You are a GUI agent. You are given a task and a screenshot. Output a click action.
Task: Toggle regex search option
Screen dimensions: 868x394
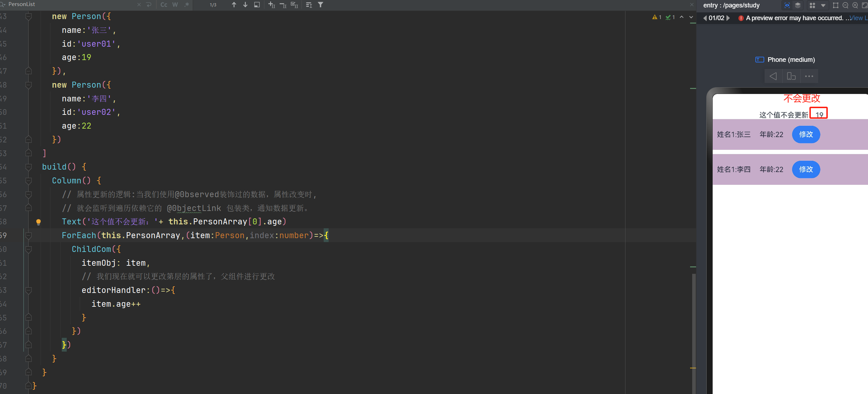[187, 5]
